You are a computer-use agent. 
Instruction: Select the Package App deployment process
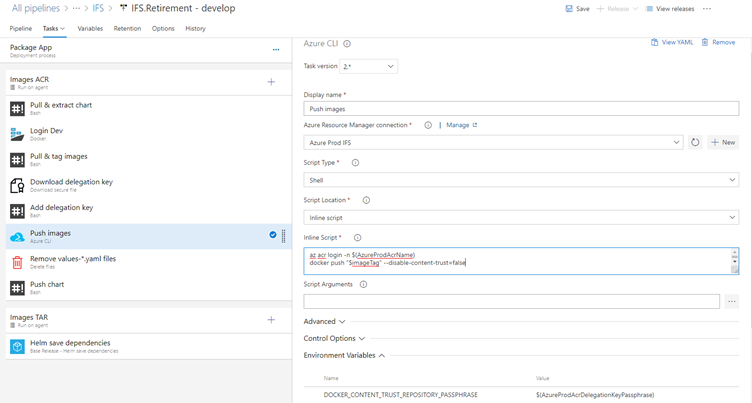(148, 50)
